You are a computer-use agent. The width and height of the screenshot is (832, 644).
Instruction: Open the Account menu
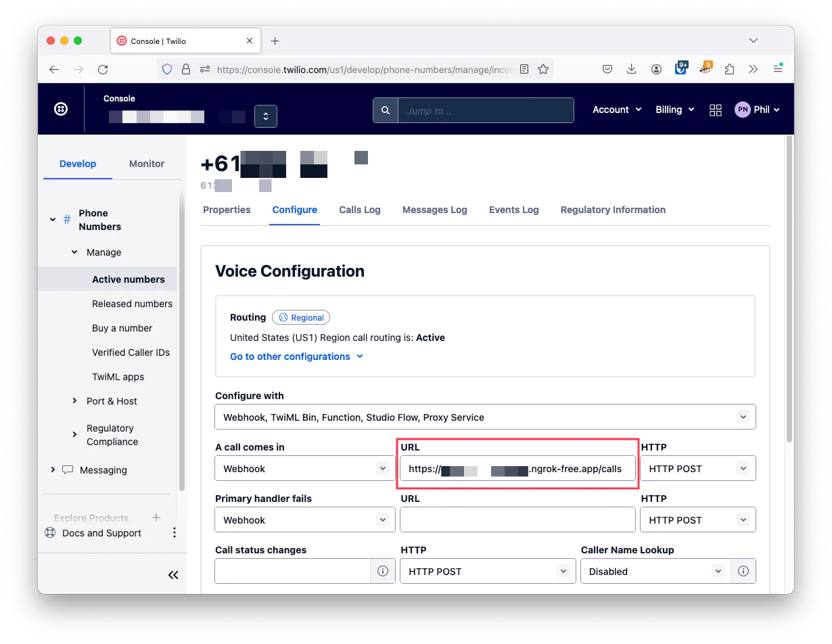[x=616, y=110]
